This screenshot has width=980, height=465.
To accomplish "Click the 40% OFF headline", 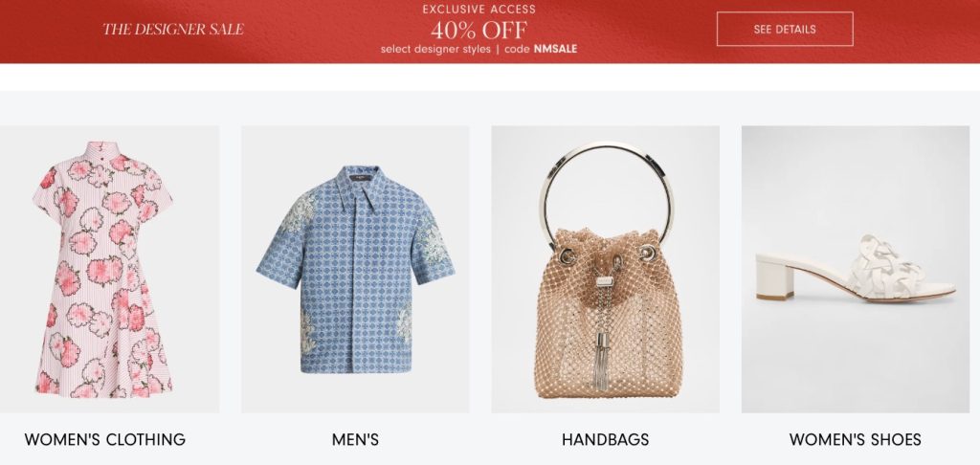I will (x=479, y=30).
